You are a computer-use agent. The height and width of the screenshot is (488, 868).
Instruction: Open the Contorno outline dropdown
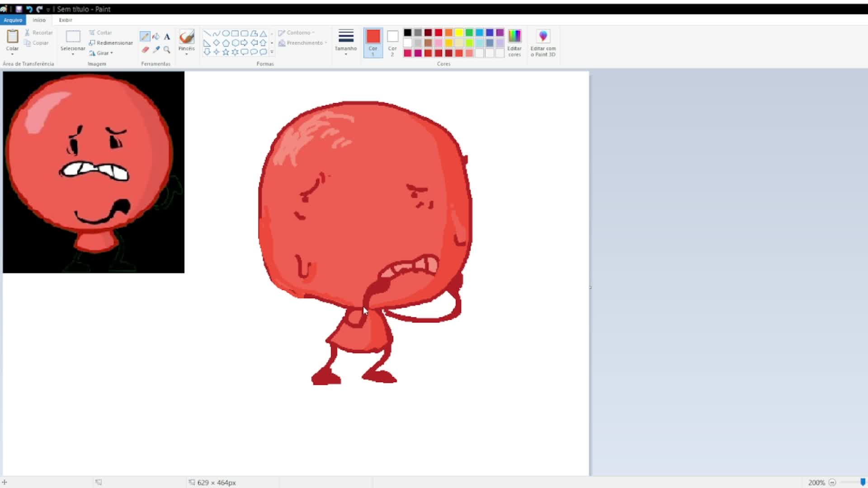tap(297, 33)
